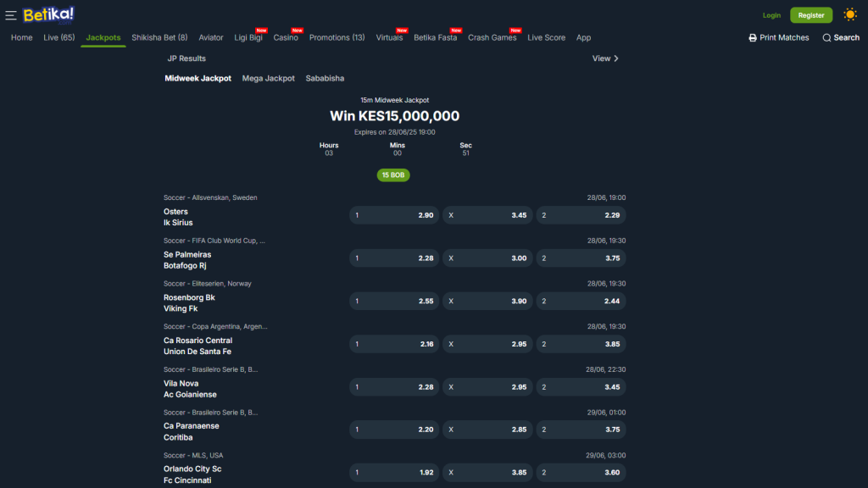The height and width of the screenshot is (488, 868).
Task: Click the Vila Nova team name
Action: click(x=181, y=383)
